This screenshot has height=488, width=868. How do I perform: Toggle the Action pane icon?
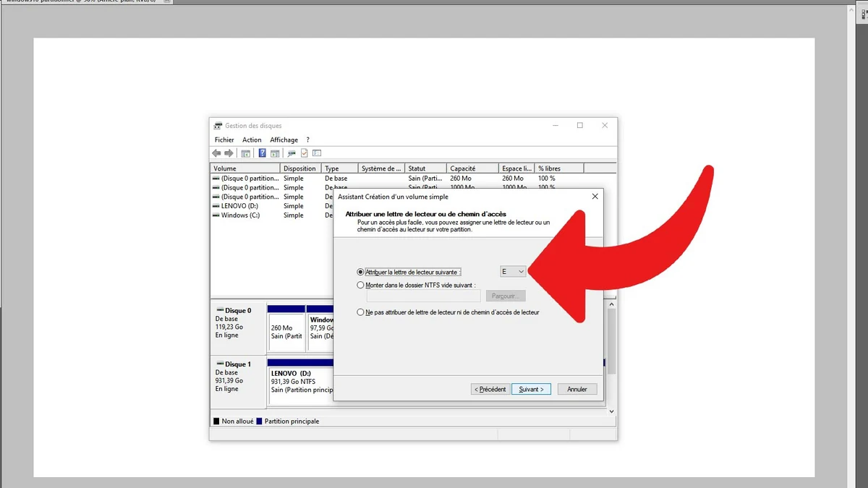click(273, 153)
